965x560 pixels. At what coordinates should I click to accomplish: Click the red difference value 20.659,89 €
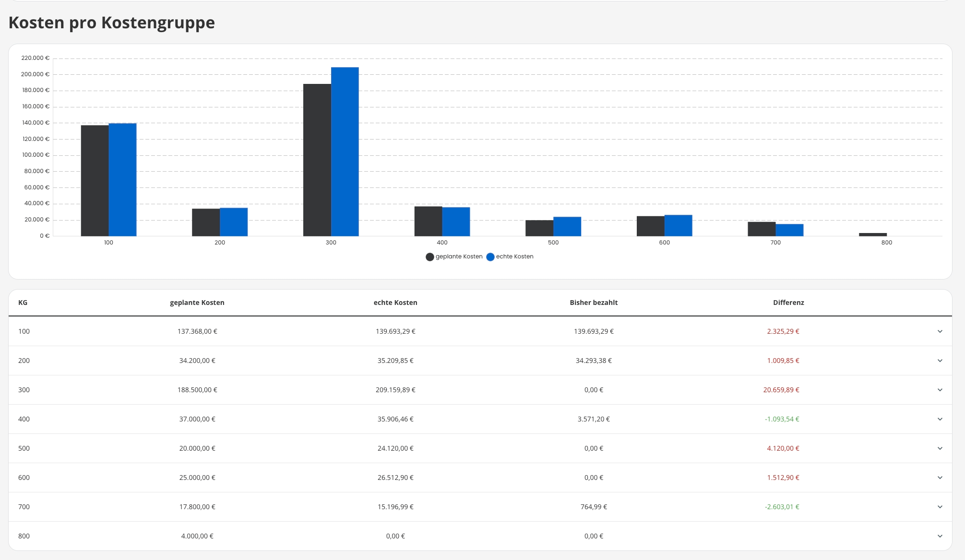(x=781, y=390)
